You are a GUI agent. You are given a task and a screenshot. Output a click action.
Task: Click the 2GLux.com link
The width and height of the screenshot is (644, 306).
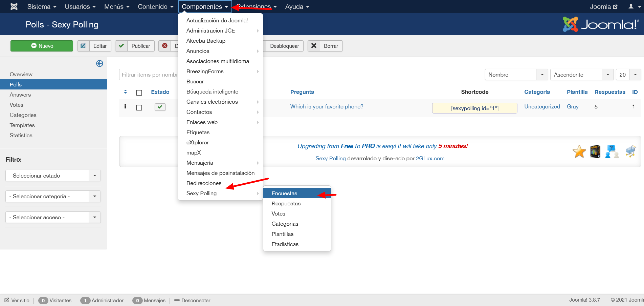point(430,158)
